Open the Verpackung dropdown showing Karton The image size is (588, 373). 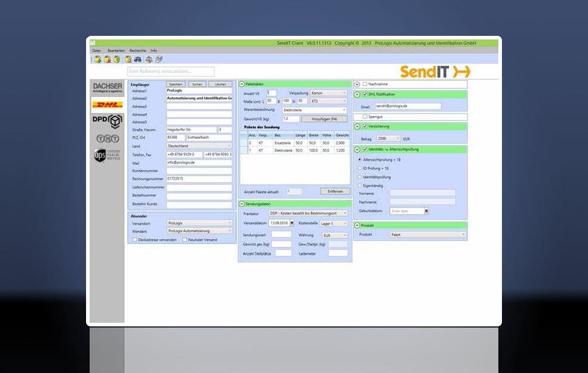coord(329,93)
